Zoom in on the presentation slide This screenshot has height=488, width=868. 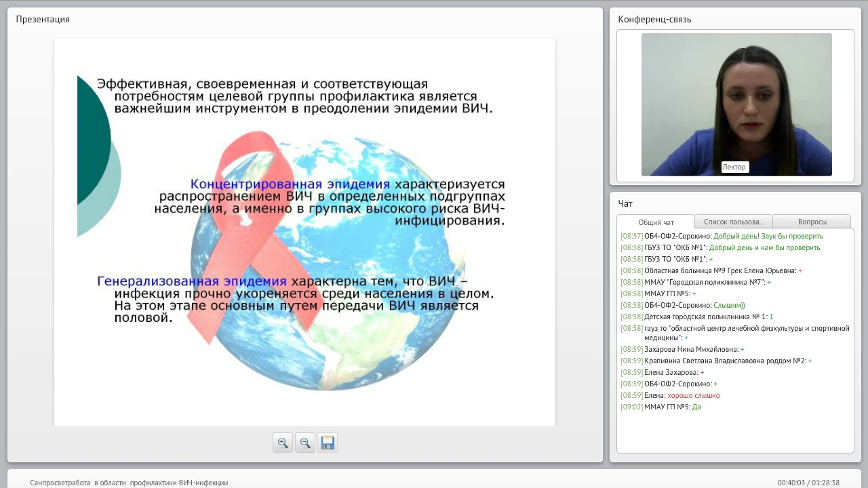(283, 443)
